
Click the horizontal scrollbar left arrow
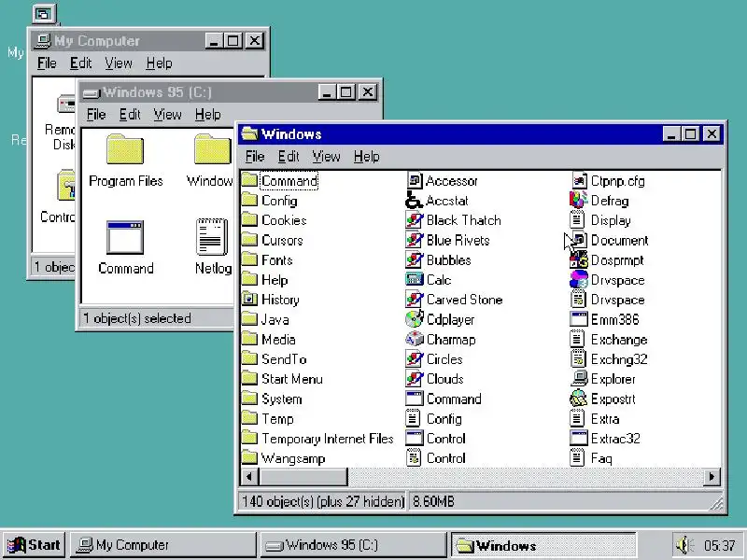(249, 477)
